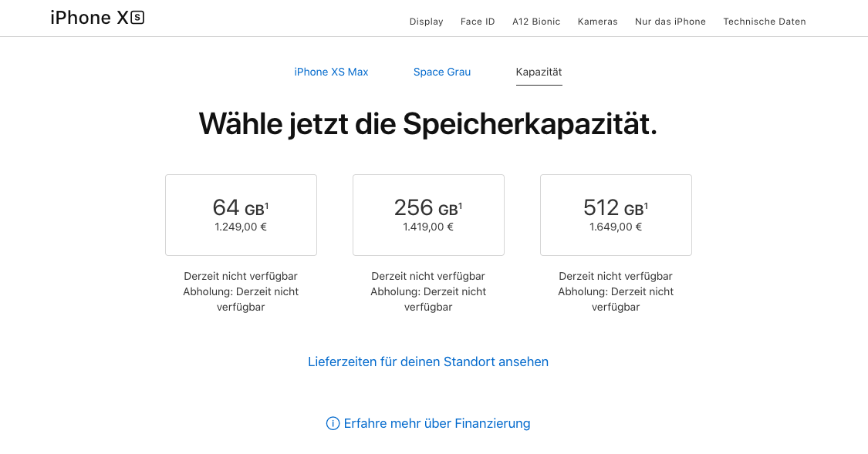The image size is (868, 454).
Task: Choose the 512 GB capacity card
Action: (x=616, y=215)
